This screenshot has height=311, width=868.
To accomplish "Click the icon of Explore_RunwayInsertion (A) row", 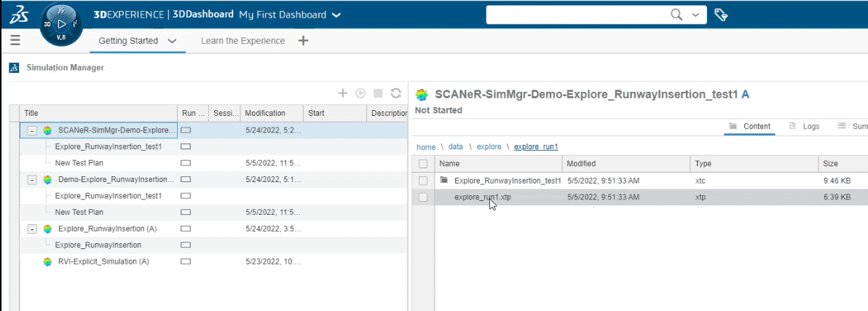I will pyautogui.click(x=47, y=229).
